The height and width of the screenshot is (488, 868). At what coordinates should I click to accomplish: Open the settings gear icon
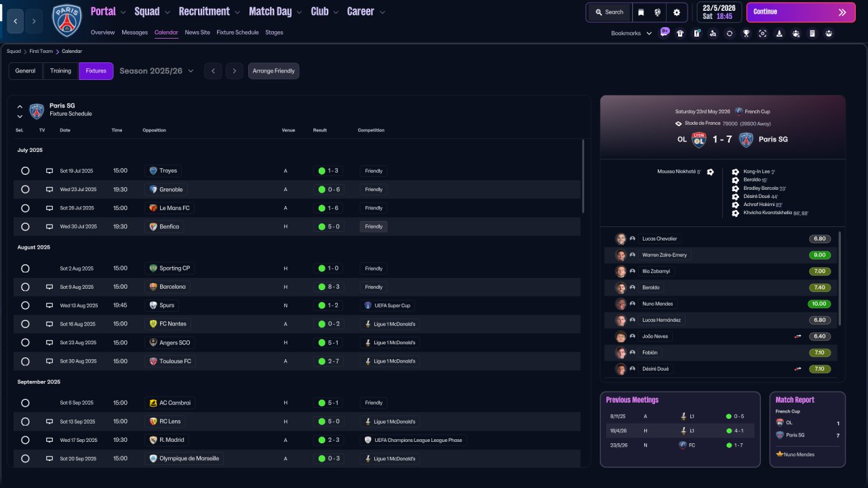pos(676,12)
